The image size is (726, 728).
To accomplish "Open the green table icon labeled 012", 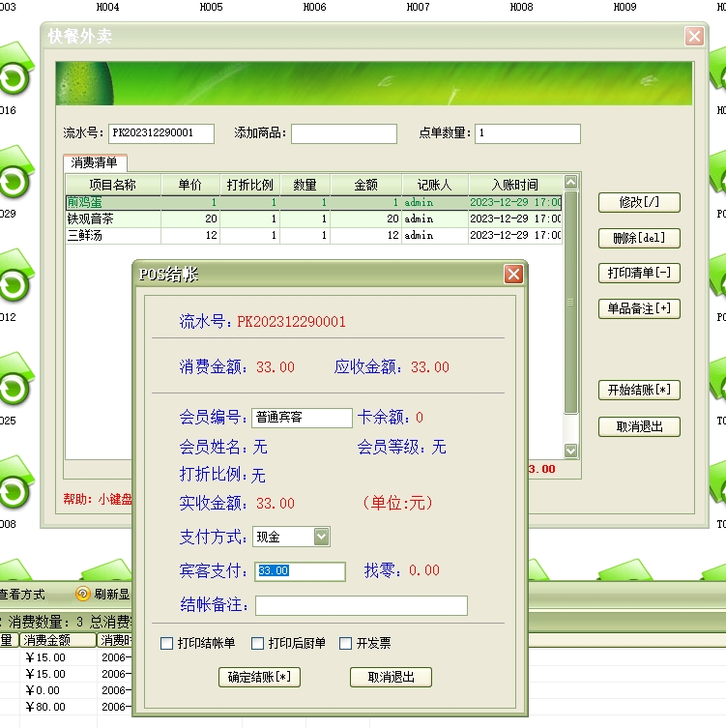I will [x=14, y=283].
